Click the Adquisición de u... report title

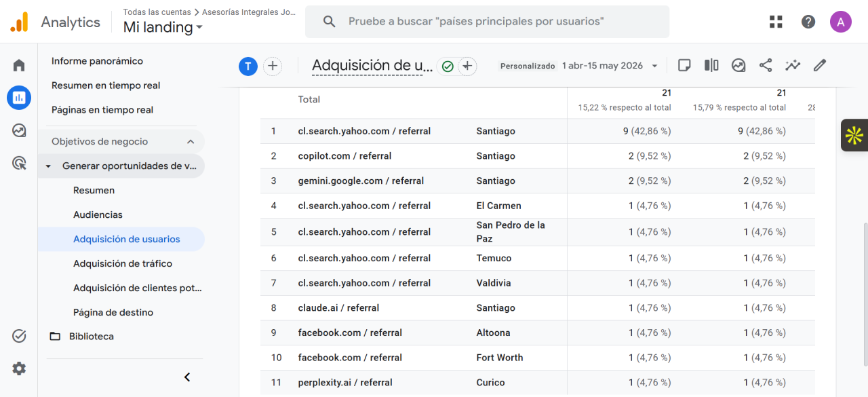click(372, 66)
